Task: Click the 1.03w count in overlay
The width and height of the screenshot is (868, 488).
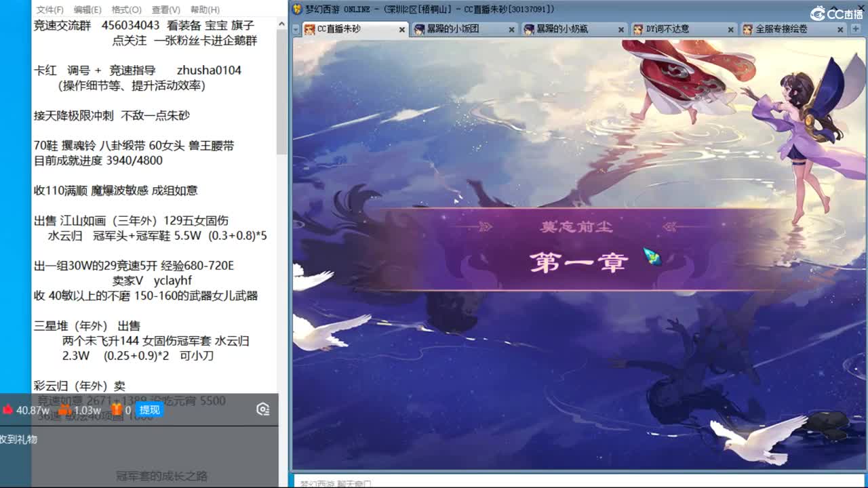Action: click(x=87, y=410)
